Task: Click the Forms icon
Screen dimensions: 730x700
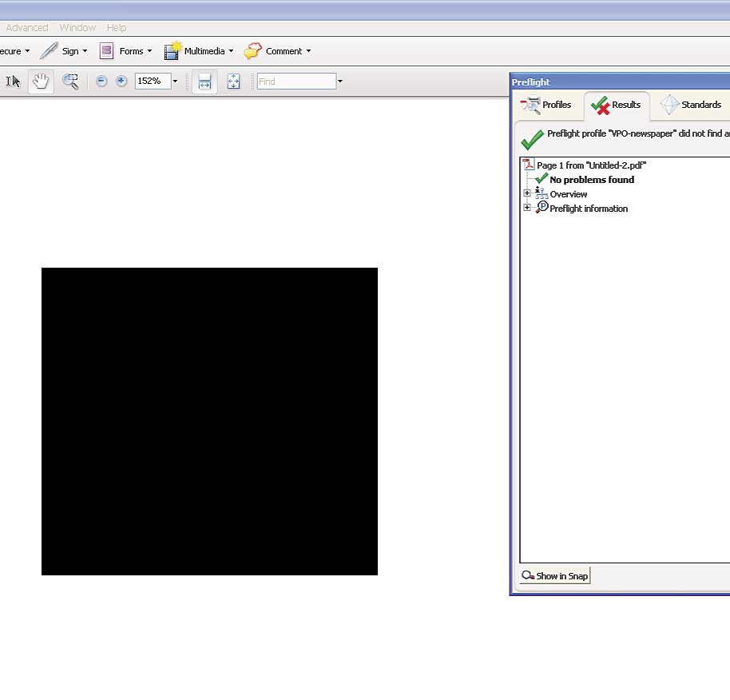Action: [x=106, y=51]
